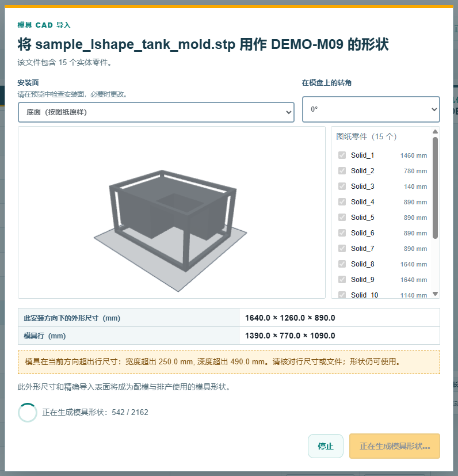This screenshot has height=476, width=458.
Task: Click the 780 mm value of Solid_2
Action: click(415, 171)
